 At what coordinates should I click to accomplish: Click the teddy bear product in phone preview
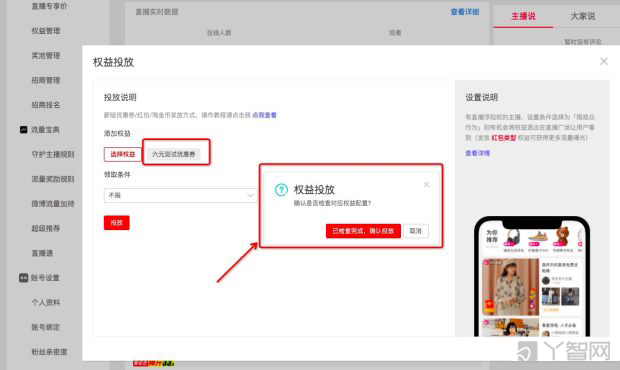point(562,238)
